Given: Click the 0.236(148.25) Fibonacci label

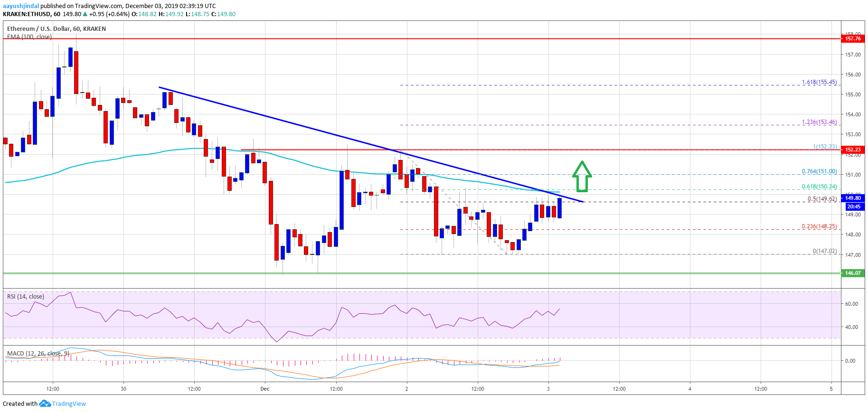Looking at the screenshot, I should [x=820, y=226].
